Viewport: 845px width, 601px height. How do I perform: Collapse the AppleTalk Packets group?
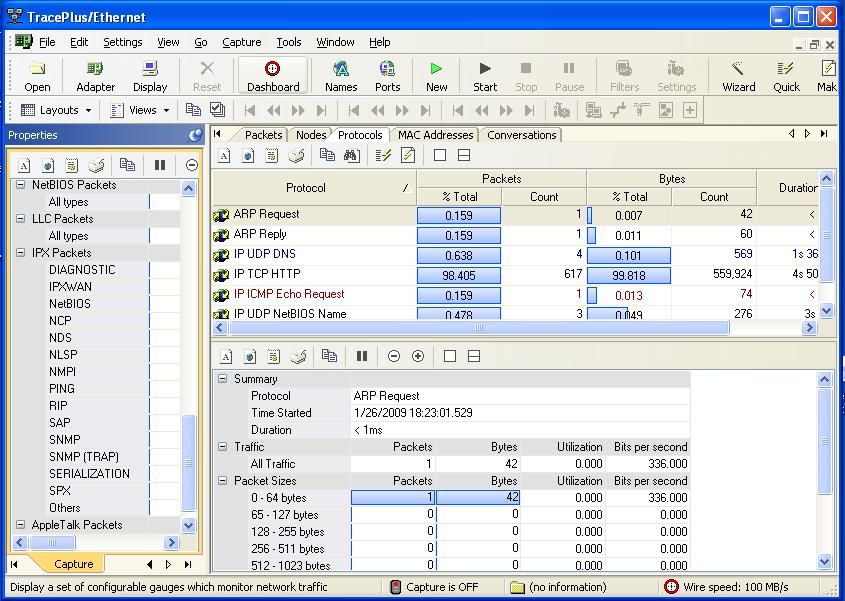pos(20,524)
